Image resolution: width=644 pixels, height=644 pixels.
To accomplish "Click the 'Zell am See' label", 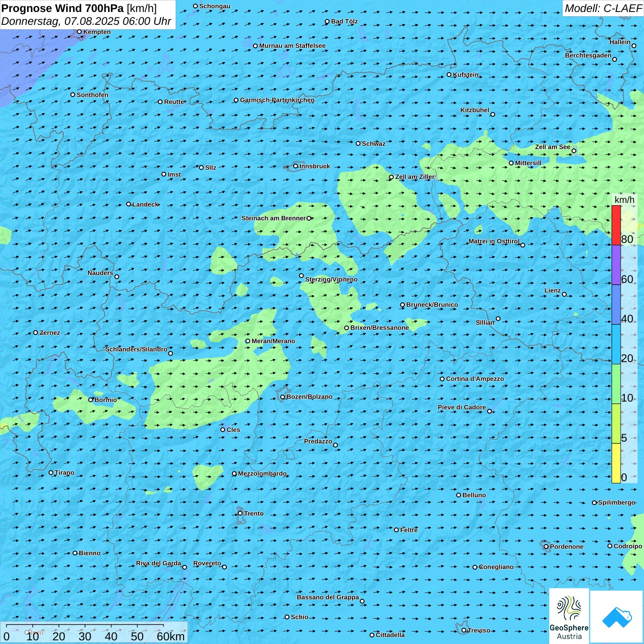I will point(552,147).
